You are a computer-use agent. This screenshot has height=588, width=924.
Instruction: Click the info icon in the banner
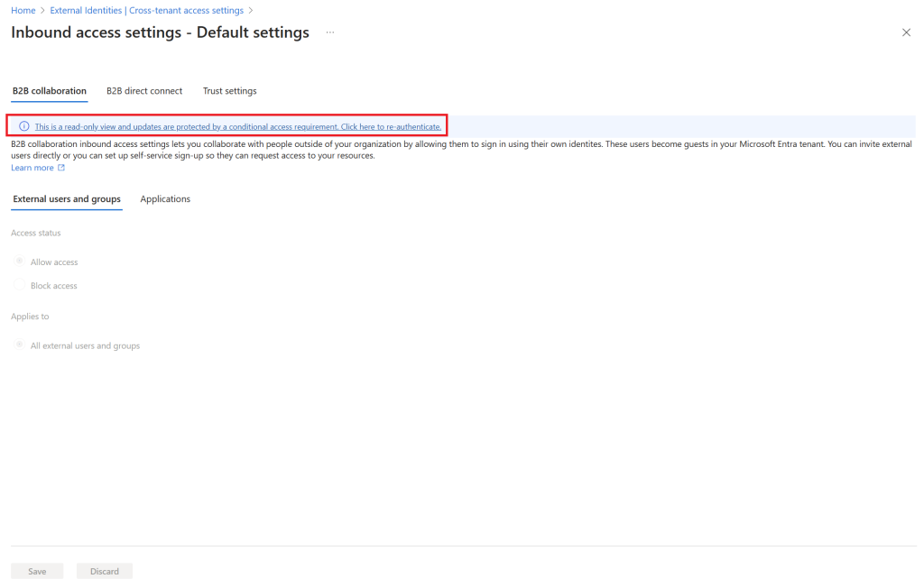24,126
